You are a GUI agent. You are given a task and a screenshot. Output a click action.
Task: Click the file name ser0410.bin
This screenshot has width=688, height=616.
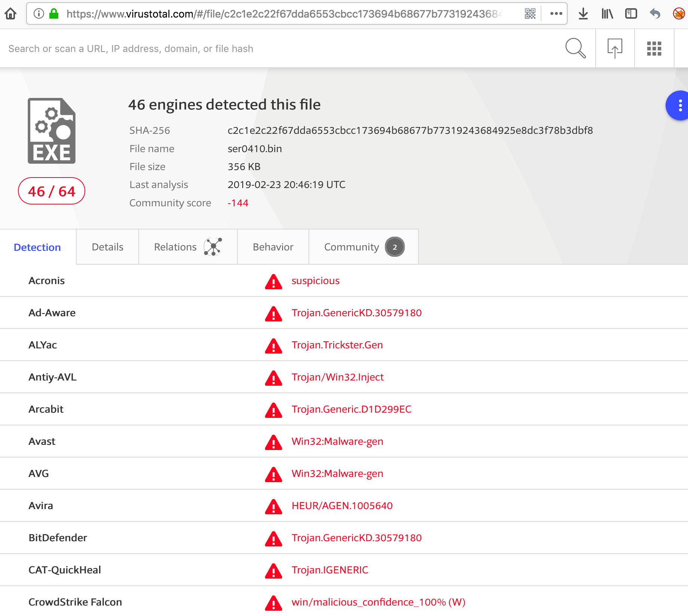[x=255, y=148]
